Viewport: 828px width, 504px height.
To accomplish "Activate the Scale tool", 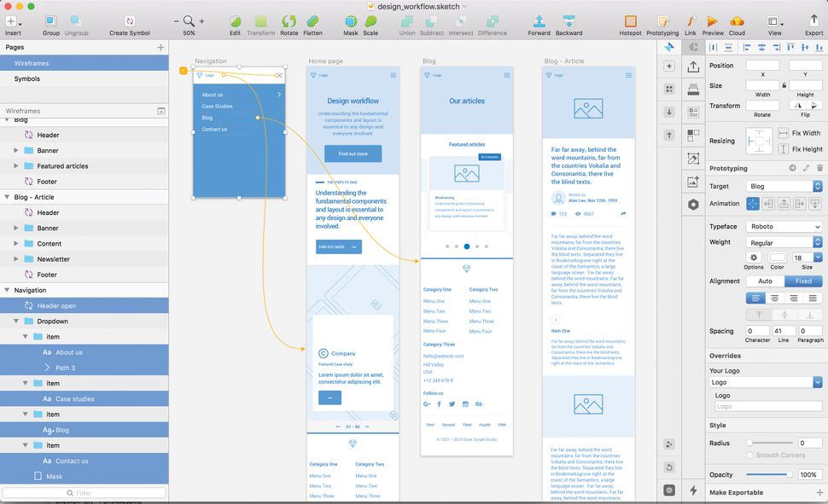I will click(x=370, y=23).
